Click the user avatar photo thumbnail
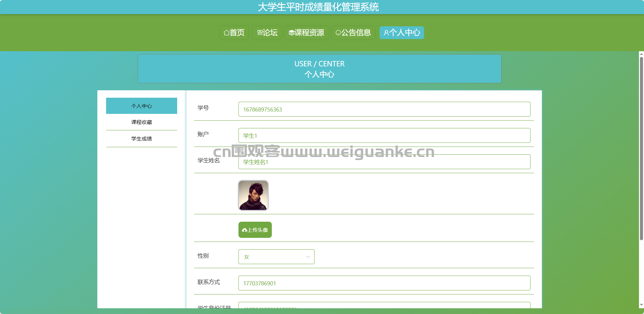Image resolution: width=644 pixels, height=314 pixels. (253, 195)
